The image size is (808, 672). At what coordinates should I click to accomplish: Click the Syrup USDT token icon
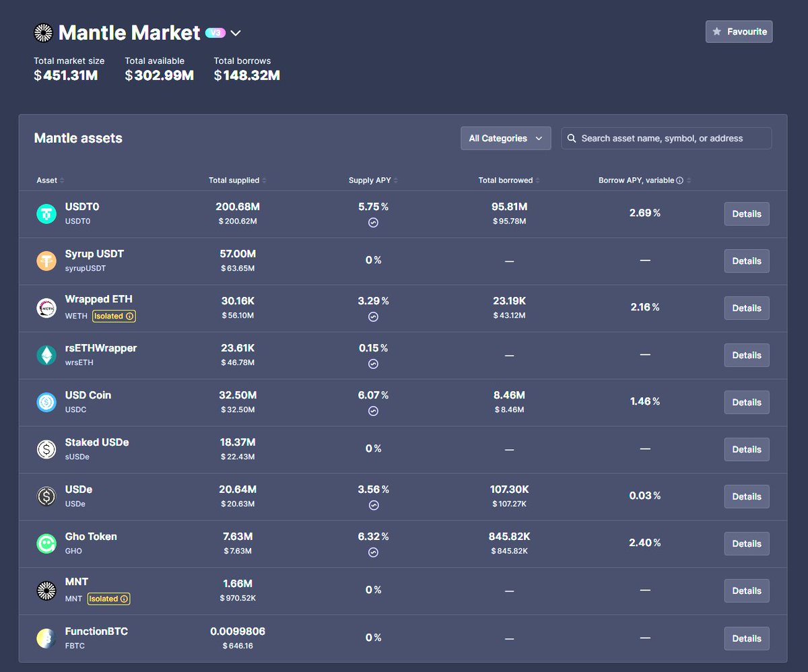pos(46,261)
